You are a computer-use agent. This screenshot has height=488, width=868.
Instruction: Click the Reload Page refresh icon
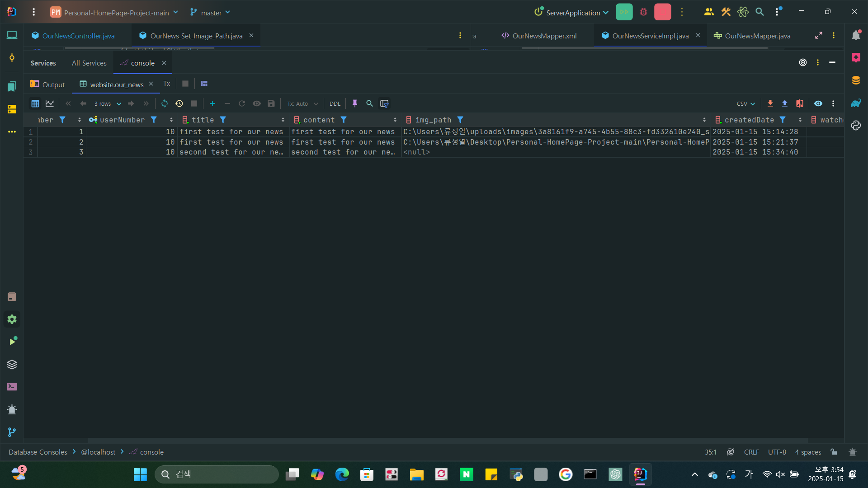point(165,103)
